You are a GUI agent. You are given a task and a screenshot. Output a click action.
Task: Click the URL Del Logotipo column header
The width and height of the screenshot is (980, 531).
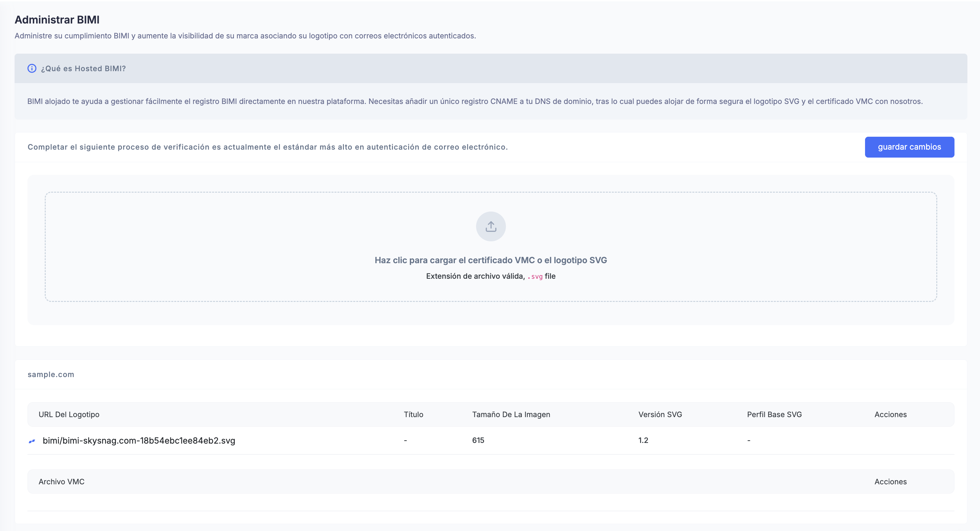[69, 414]
